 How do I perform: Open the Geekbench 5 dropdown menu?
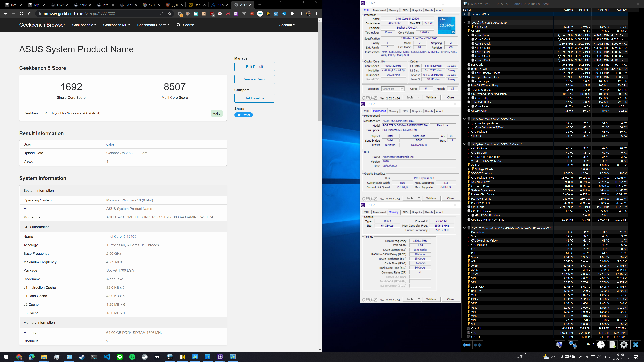[x=84, y=25]
